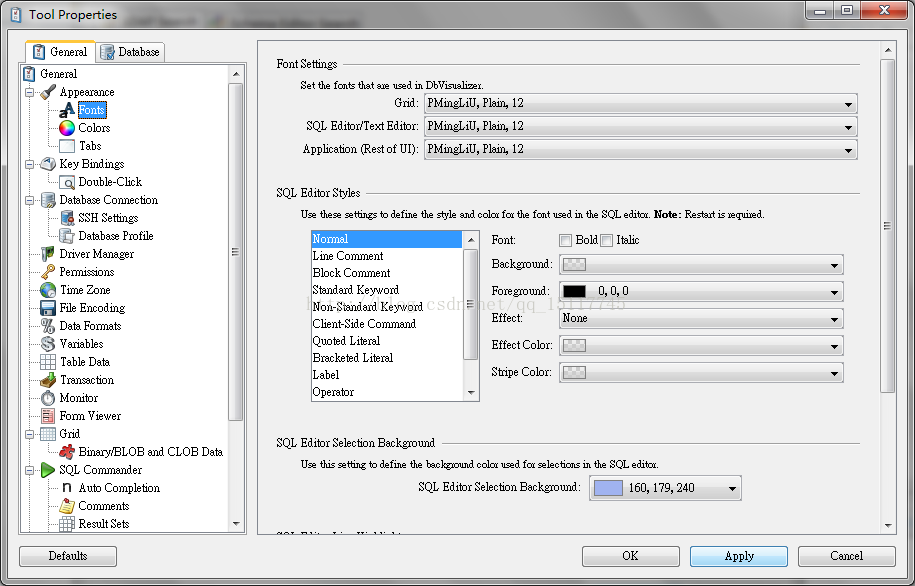The height and width of the screenshot is (586, 915).
Task: Click the Appearance paintbrush icon
Action: (x=48, y=92)
